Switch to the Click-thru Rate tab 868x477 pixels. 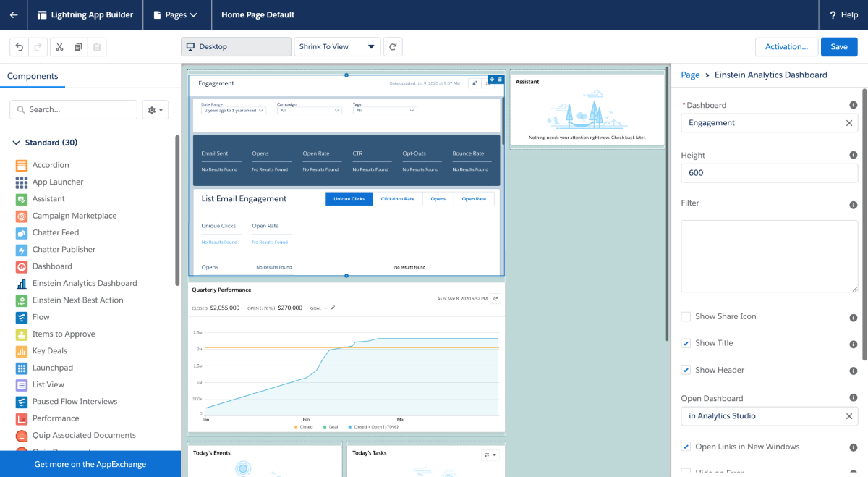[398, 199]
